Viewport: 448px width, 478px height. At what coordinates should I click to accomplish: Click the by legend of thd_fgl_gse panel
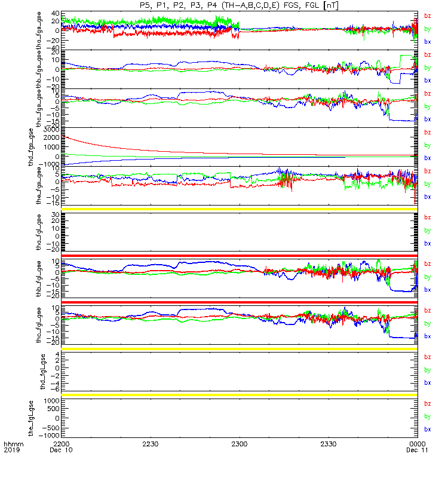point(428,370)
